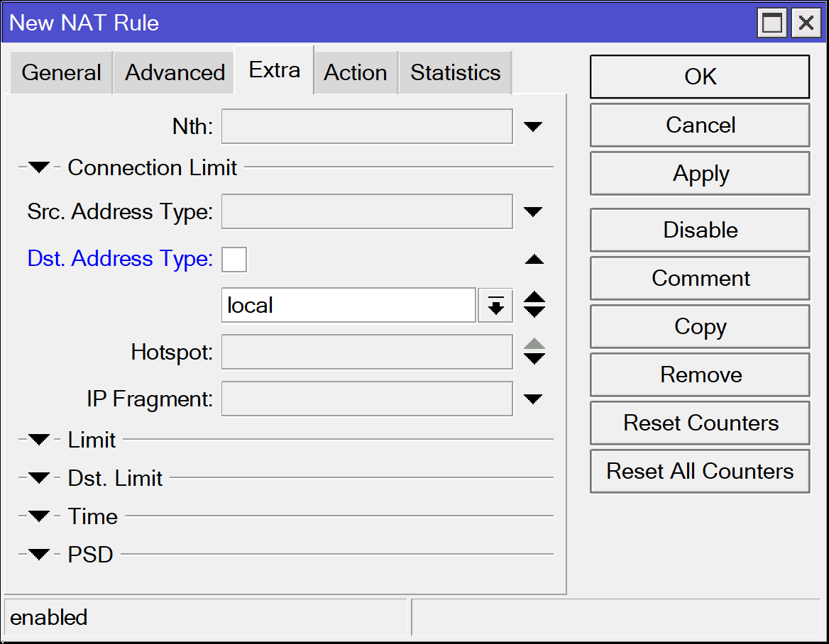The image size is (829, 644).
Task: Toggle Dst. Address Type invert checkbox
Action: point(234,260)
